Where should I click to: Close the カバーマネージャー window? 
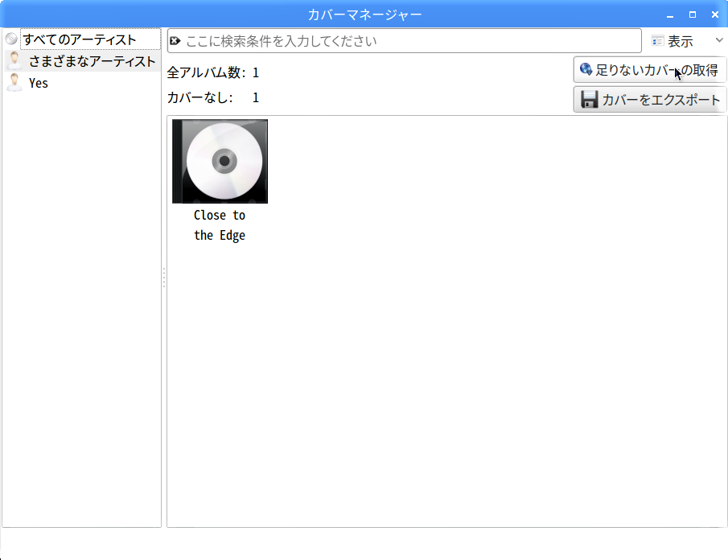[715, 14]
